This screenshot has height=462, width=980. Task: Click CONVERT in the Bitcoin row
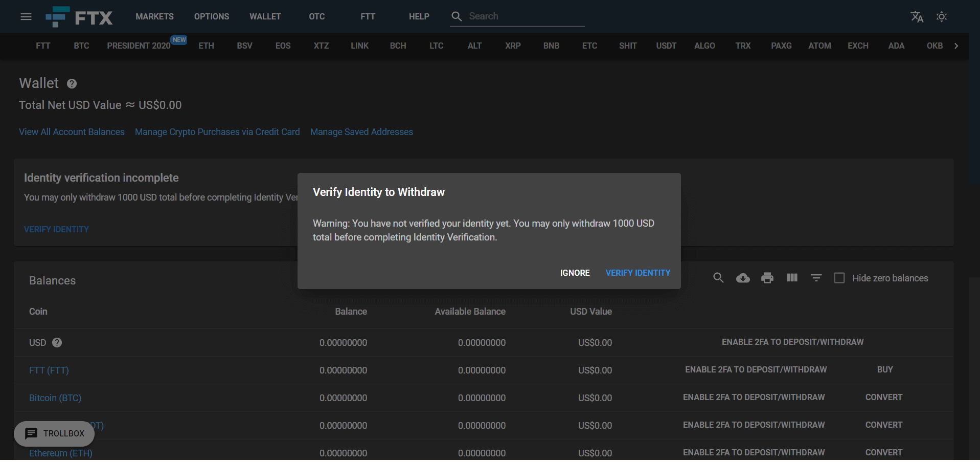click(x=884, y=398)
